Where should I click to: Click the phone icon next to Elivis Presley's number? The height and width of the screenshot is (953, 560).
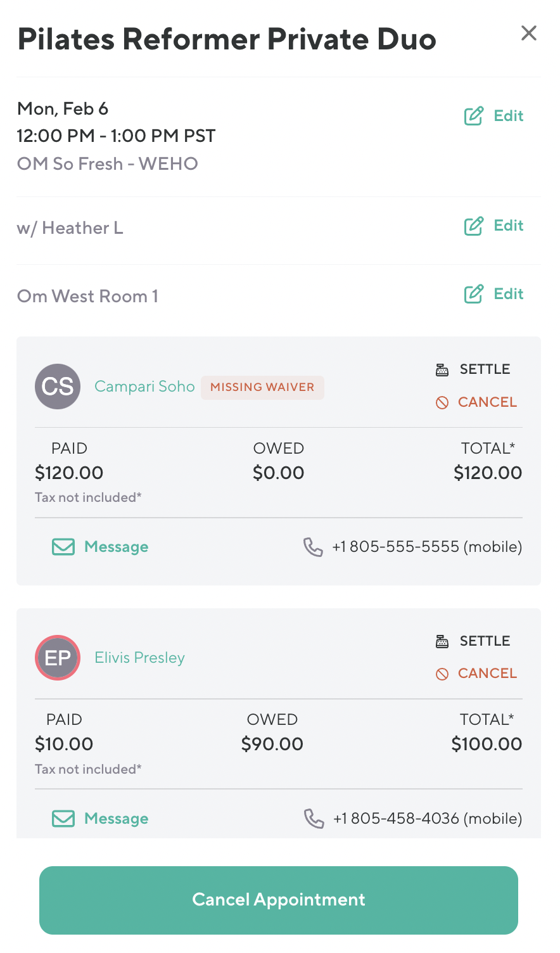[314, 819]
